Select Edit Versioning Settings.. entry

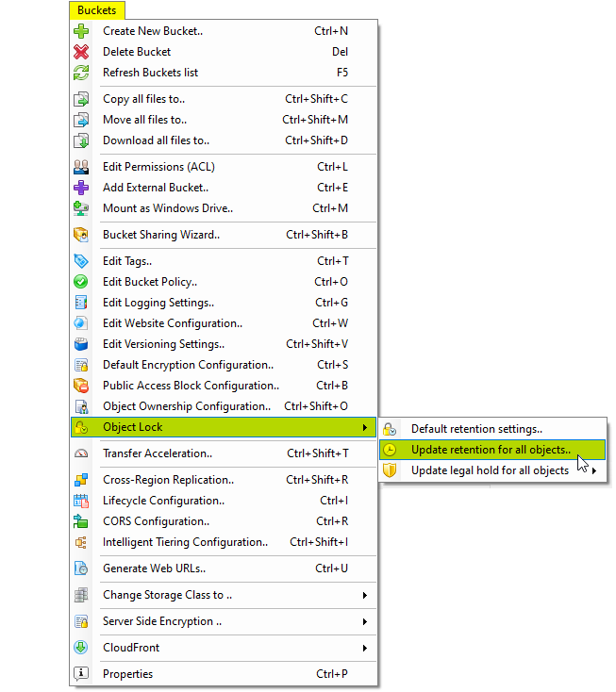click(224, 344)
